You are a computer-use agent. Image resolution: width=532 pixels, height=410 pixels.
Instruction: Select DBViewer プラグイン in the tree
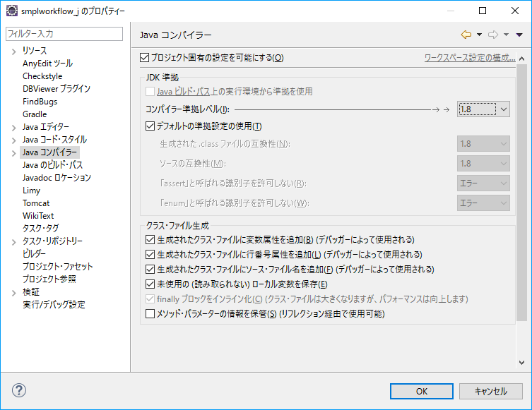pyautogui.click(x=57, y=89)
